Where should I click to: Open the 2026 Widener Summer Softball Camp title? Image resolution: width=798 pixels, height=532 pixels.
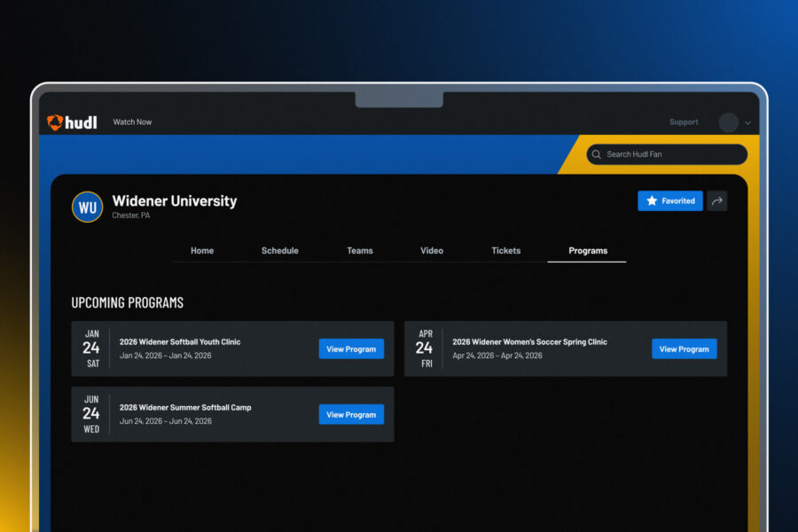tap(185, 408)
